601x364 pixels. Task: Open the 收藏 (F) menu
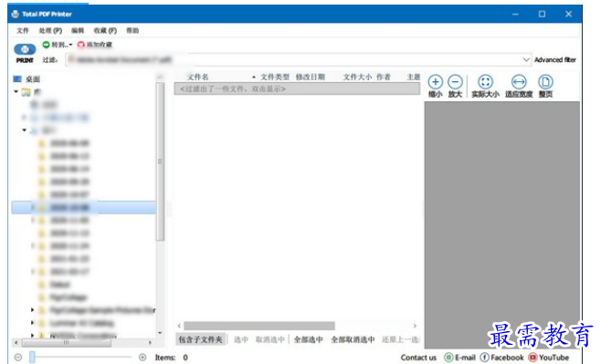[x=105, y=31]
